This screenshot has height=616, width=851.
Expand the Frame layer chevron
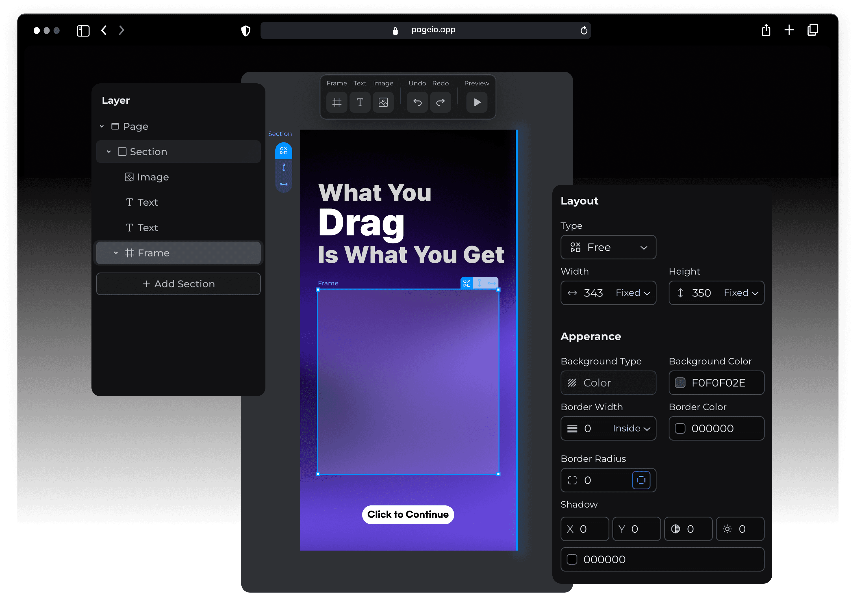[x=116, y=253]
